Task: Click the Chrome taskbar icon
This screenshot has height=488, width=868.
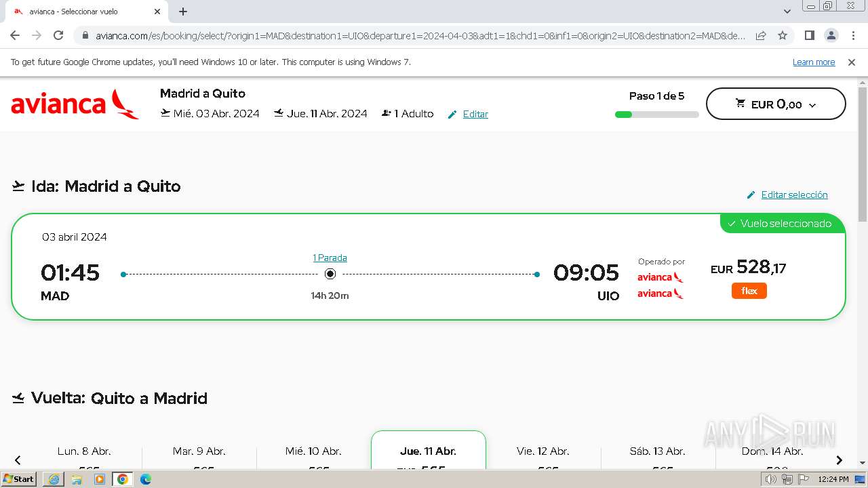Action: (x=123, y=479)
